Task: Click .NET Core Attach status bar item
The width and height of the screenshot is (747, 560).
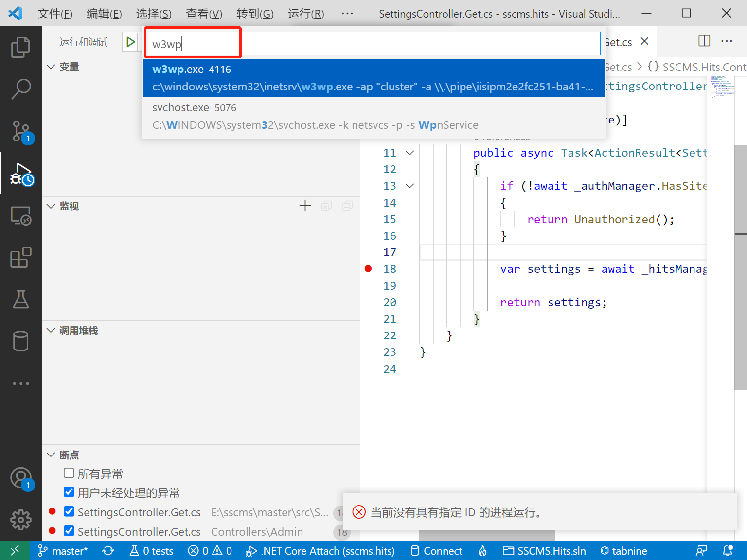Action: (x=320, y=551)
